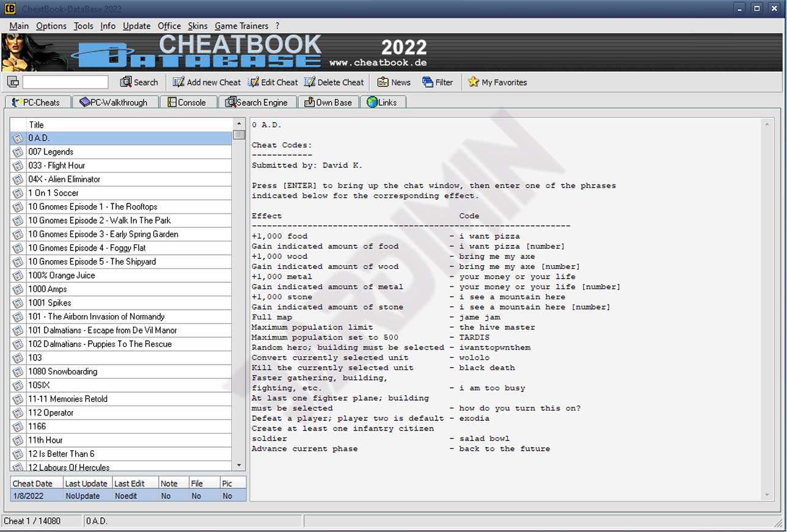Click the Delete Cheat icon

(x=309, y=82)
